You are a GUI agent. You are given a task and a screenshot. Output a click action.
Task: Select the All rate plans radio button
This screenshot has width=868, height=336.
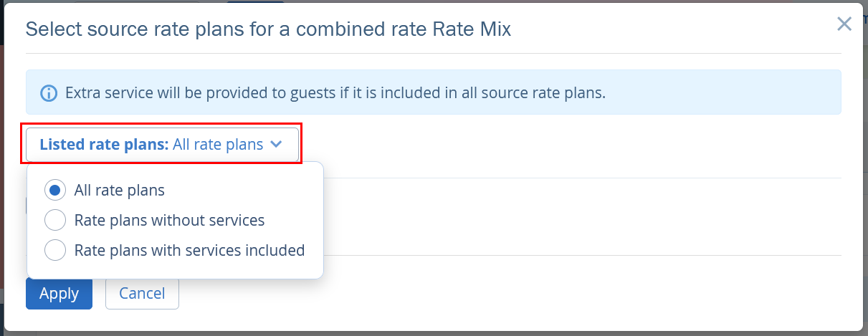click(x=55, y=191)
